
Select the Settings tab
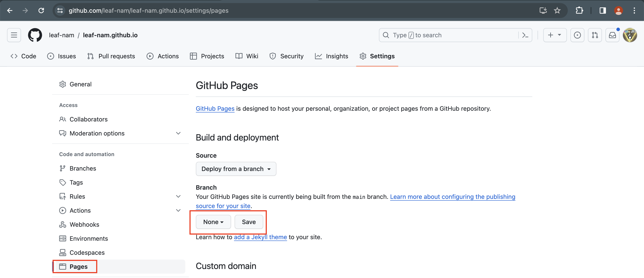pyautogui.click(x=377, y=56)
